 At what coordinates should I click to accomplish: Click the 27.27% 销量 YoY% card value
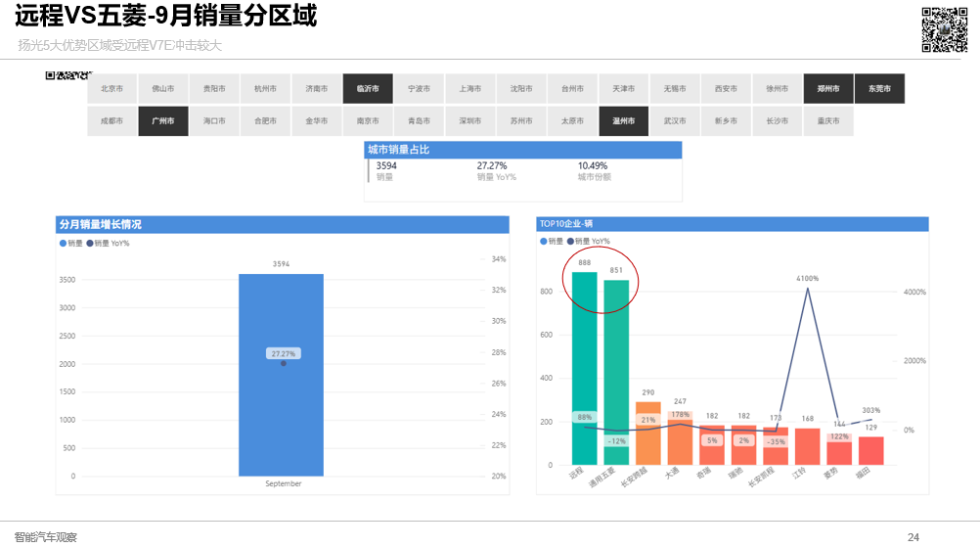point(492,165)
